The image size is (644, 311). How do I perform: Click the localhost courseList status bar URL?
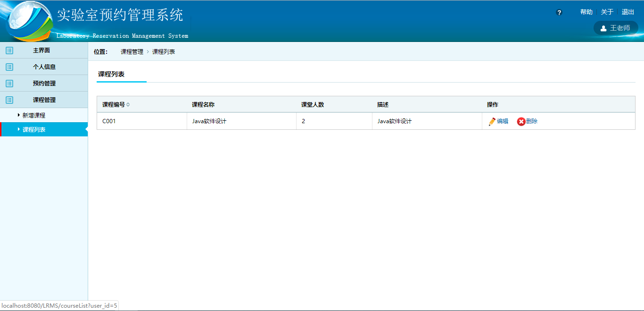(x=59, y=306)
